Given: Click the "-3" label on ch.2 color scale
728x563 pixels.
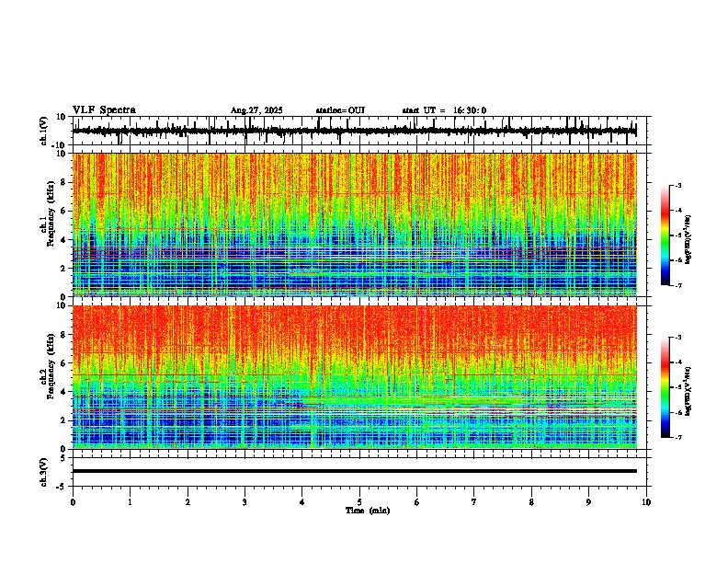Looking at the screenshot, I should pyautogui.click(x=678, y=338).
